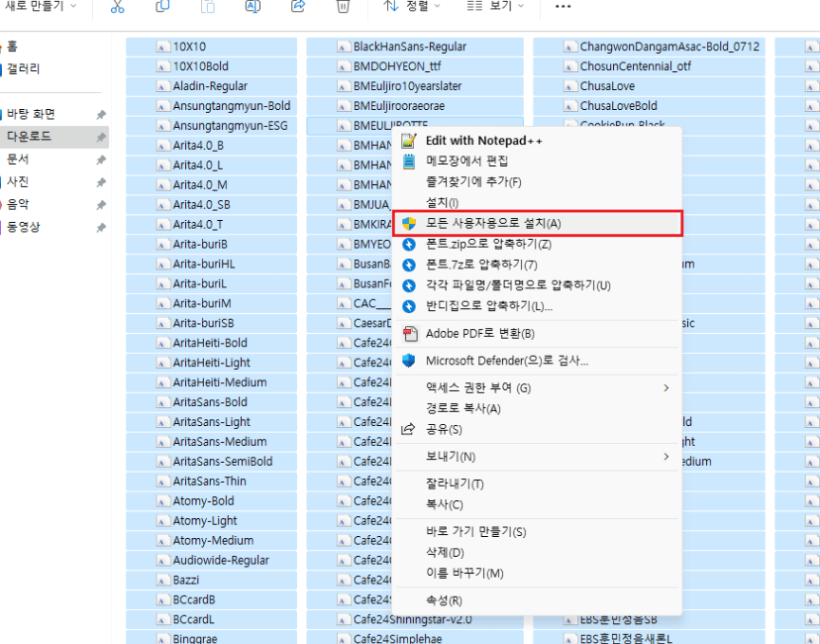Open 문서 folder in sidebar
820x644 pixels.
[18, 160]
